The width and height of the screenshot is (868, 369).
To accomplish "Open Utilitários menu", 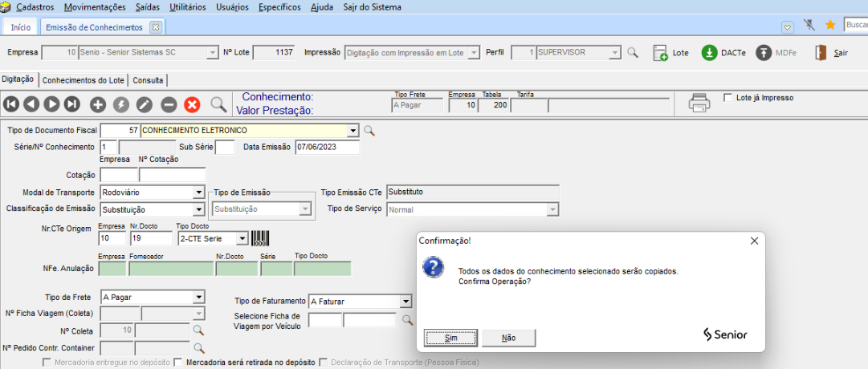I will click(188, 7).
